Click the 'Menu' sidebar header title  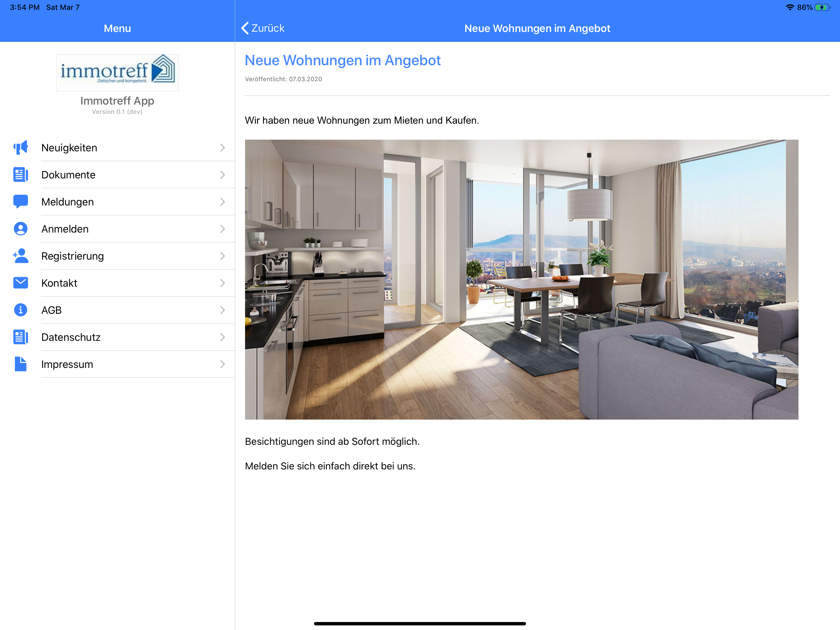[117, 29]
